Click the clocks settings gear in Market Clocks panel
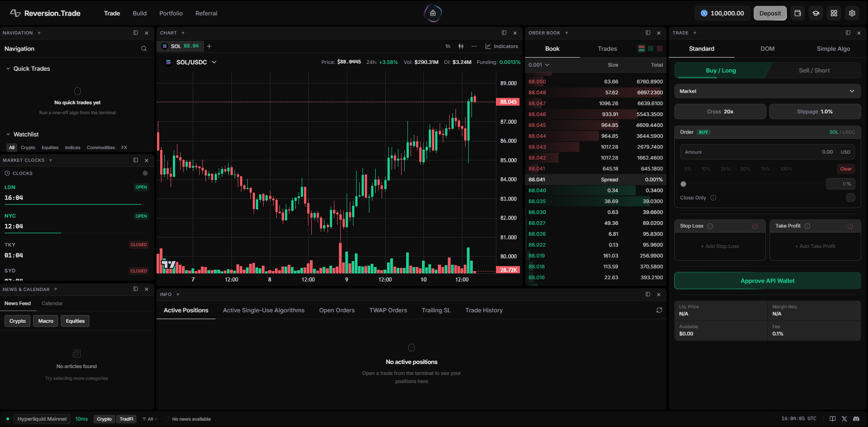 145,173
